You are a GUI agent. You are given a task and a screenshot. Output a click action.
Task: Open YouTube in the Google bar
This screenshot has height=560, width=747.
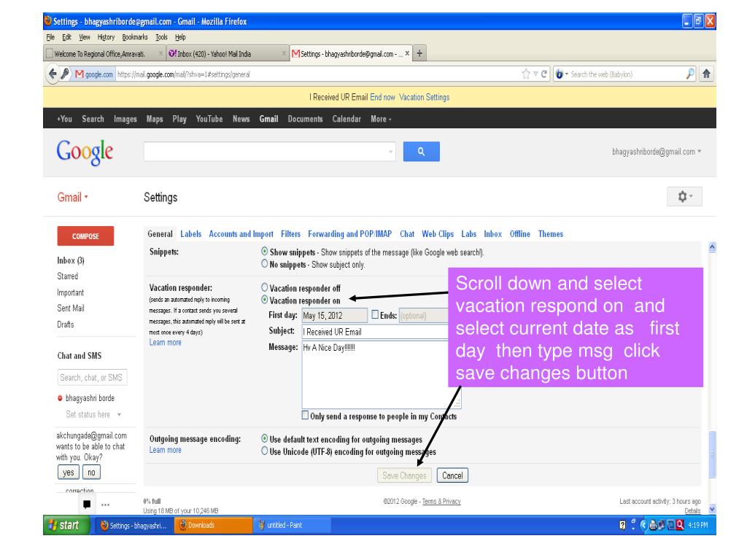[209, 119]
